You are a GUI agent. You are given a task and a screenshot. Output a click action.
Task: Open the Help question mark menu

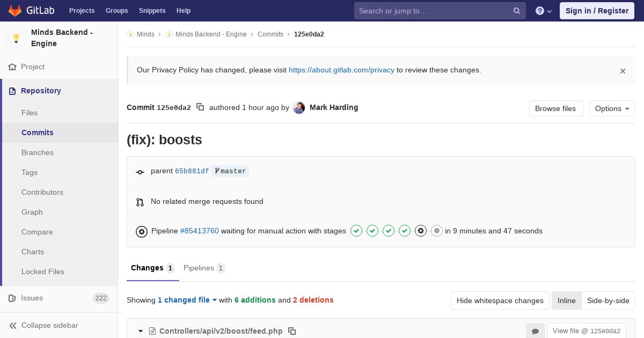coord(544,11)
